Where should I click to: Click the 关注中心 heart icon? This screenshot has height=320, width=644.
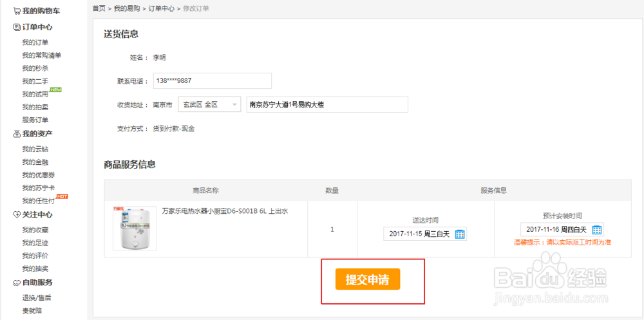click(x=17, y=215)
